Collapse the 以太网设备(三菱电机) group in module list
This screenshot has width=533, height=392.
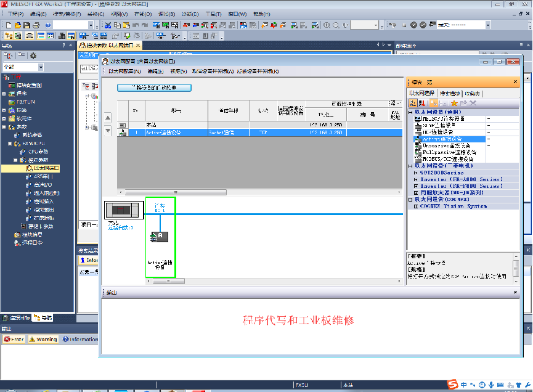(410, 166)
